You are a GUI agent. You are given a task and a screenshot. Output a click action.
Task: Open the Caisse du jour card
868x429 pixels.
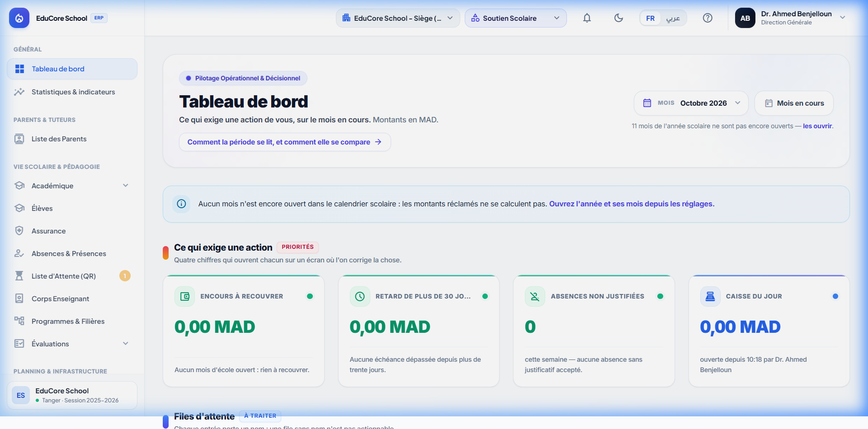click(x=769, y=331)
